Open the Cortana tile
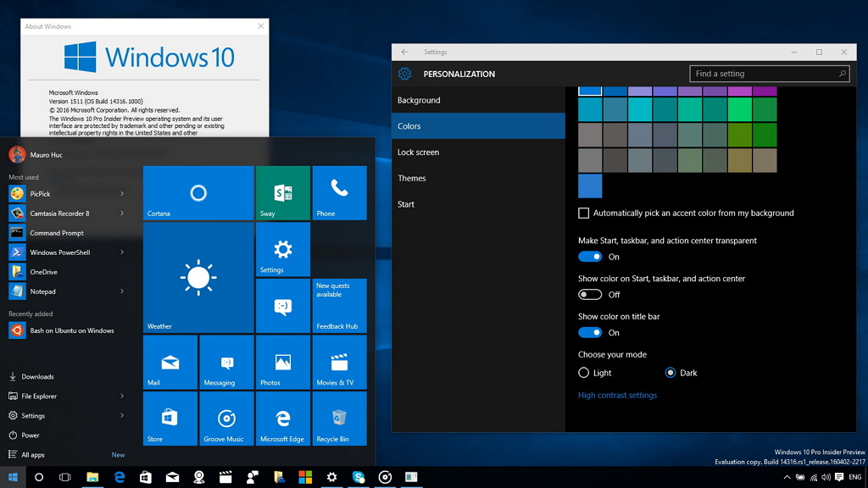The image size is (868, 488). click(198, 193)
